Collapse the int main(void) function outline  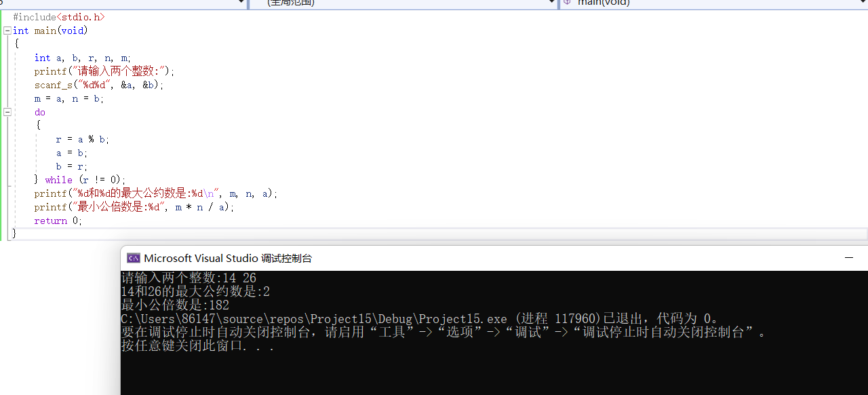click(x=7, y=31)
